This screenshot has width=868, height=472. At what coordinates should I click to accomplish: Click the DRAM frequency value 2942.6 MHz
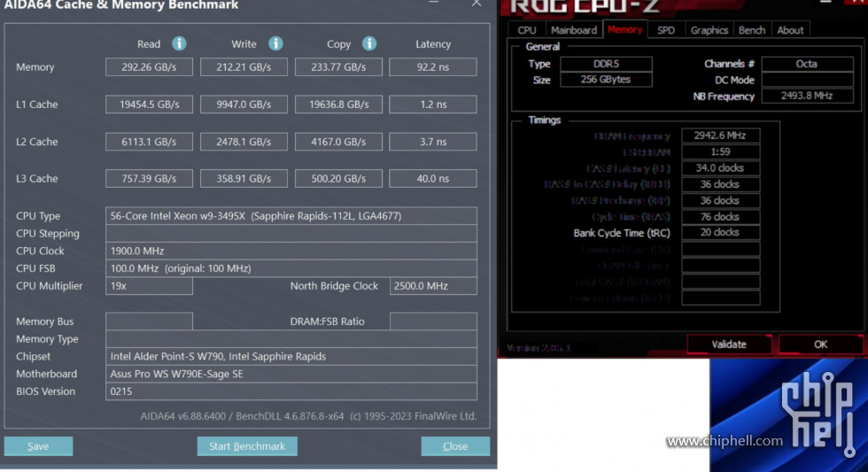coord(720,135)
